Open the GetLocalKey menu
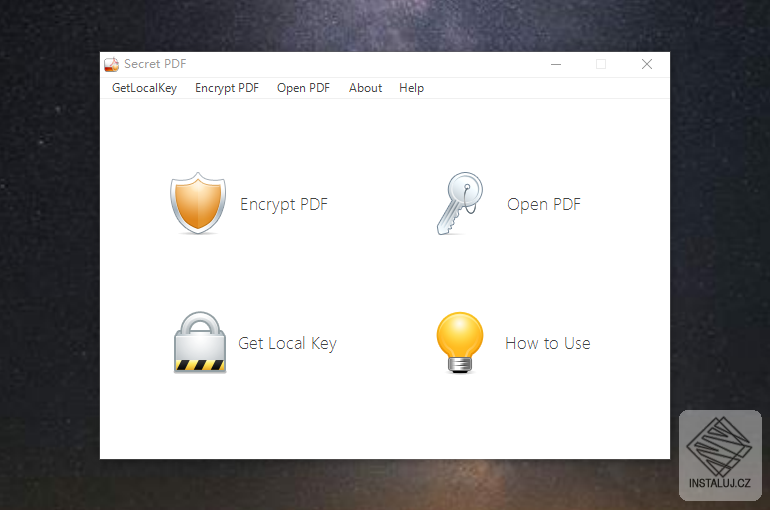 (x=144, y=88)
